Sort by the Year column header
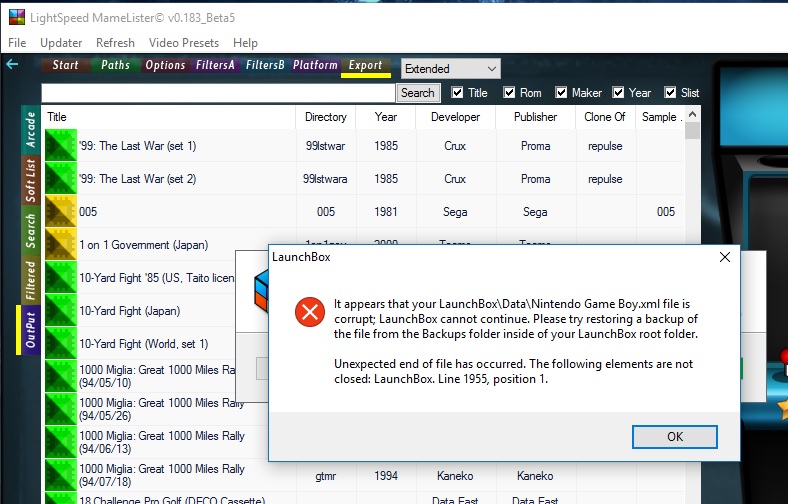 click(x=386, y=117)
